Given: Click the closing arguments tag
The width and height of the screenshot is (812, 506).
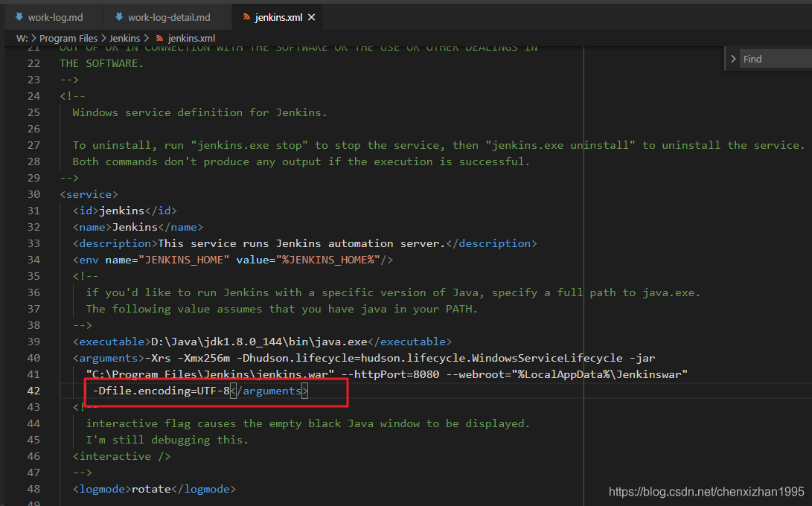Looking at the screenshot, I should click(x=269, y=391).
